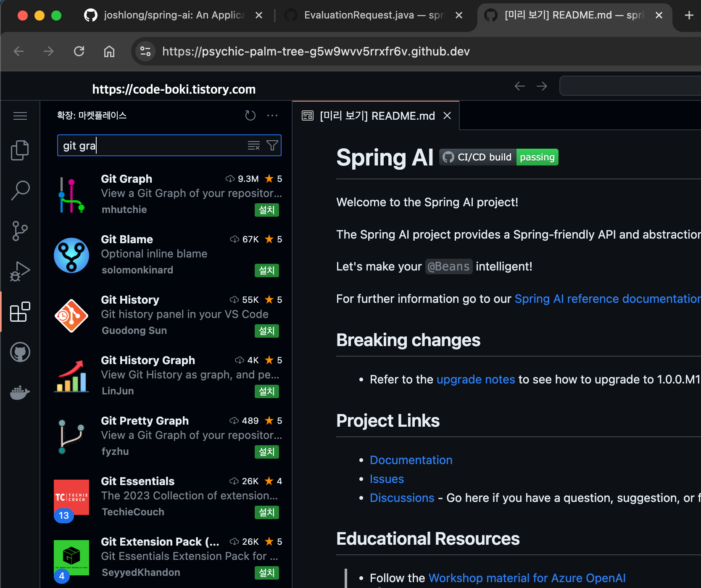Close the README.md preview tab
The image size is (701, 588).
tap(447, 115)
